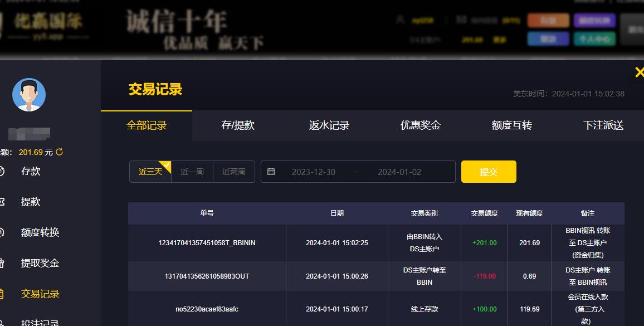The image size is (644, 326).
Task: Click the start date 2023-12-30 field
Action: pyautogui.click(x=314, y=172)
